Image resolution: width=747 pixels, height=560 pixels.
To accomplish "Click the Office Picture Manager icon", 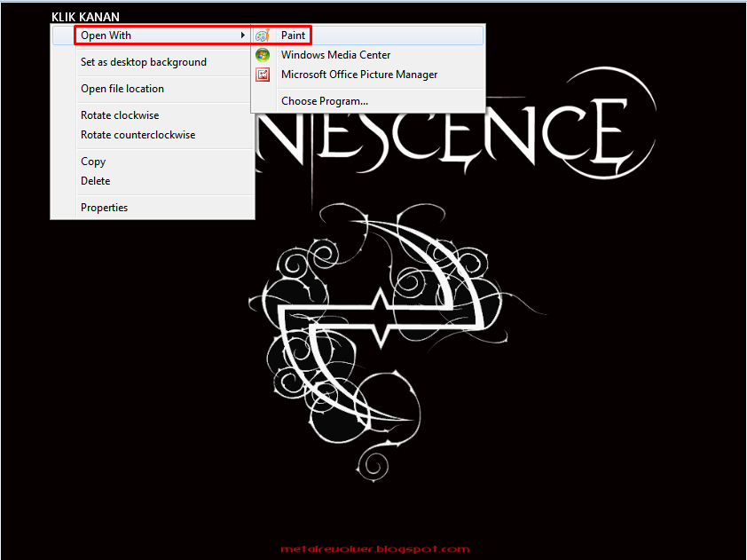I will [x=263, y=75].
